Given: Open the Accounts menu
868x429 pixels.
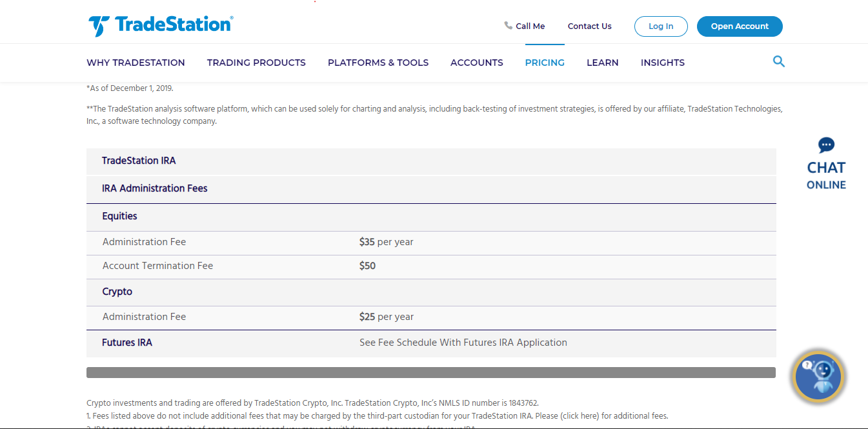Looking at the screenshot, I should point(477,63).
